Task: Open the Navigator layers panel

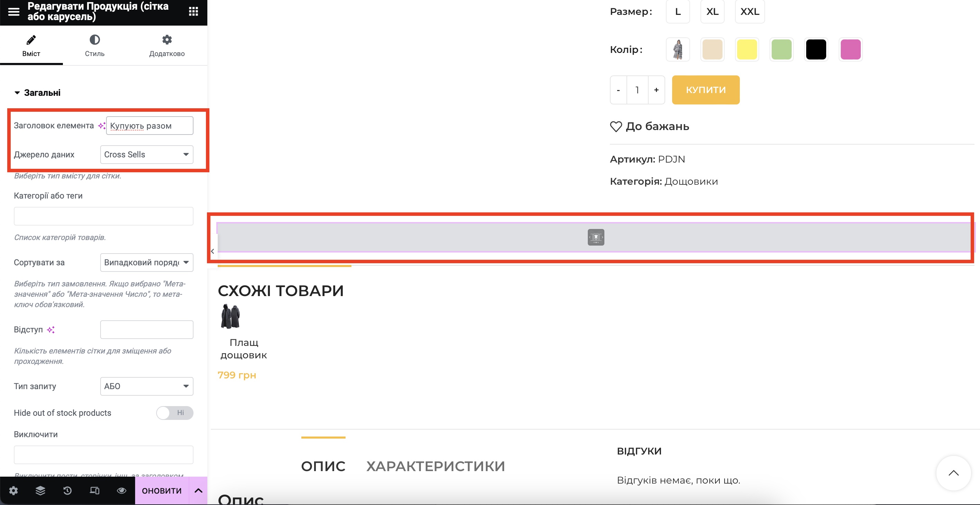Action: click(40, 490)
